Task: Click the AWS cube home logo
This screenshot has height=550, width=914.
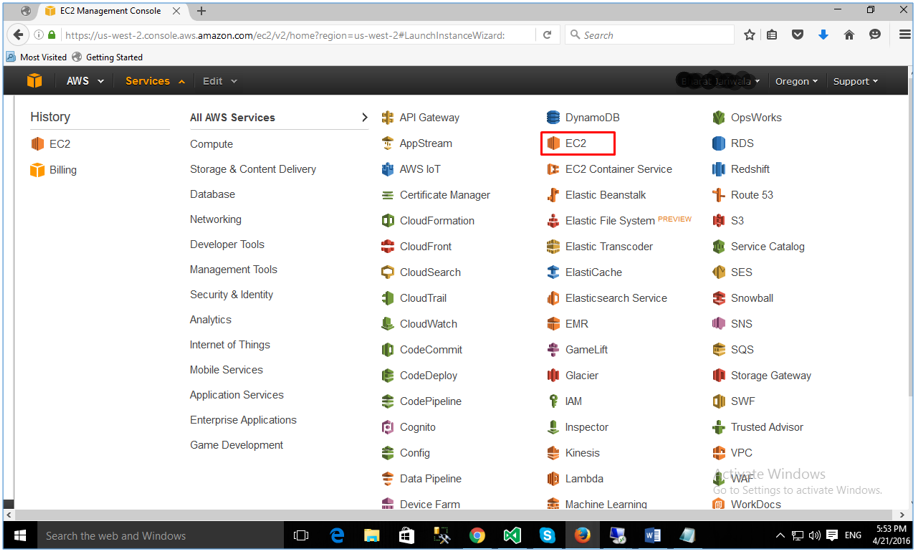Action: click(34, 81)
